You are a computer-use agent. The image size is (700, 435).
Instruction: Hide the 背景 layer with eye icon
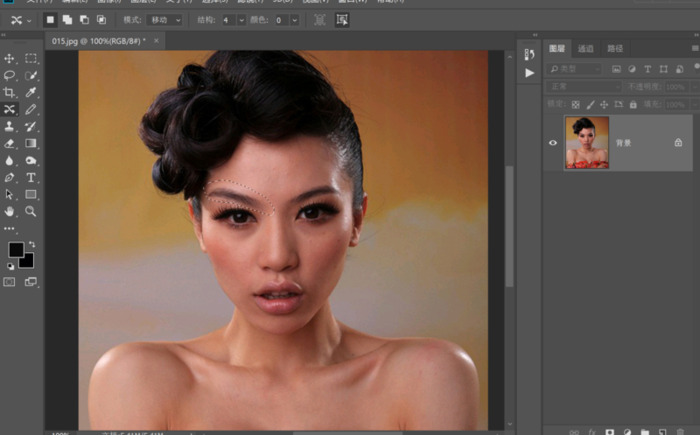click(x=553, y=142)
